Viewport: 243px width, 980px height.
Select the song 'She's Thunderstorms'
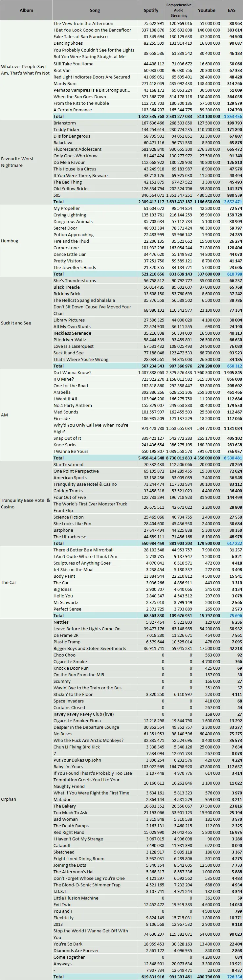coord(75,281)
